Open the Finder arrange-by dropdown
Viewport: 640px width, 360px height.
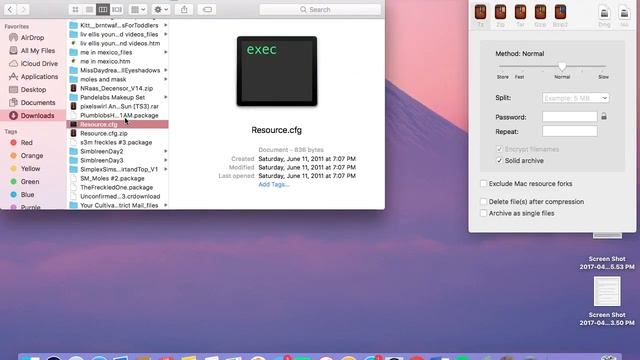point(138,9)
